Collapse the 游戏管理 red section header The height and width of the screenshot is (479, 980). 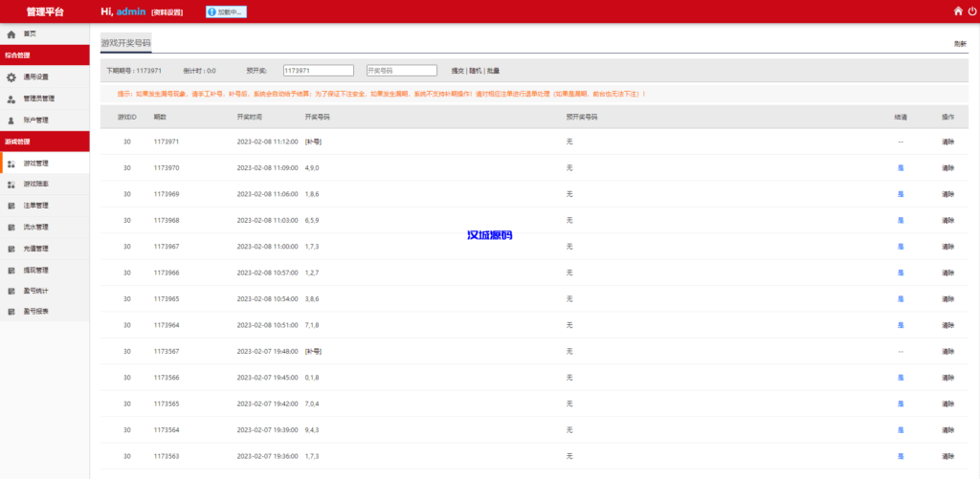tap(45, 142)
